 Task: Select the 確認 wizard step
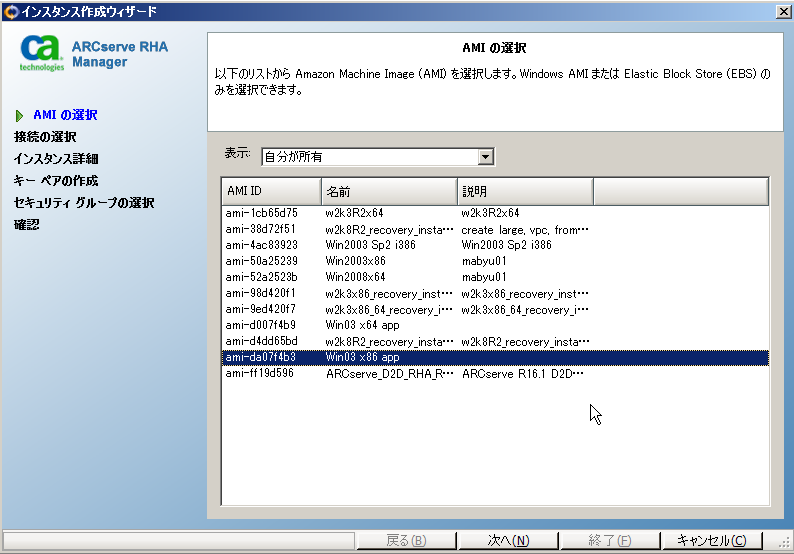[x=26, y=224]
